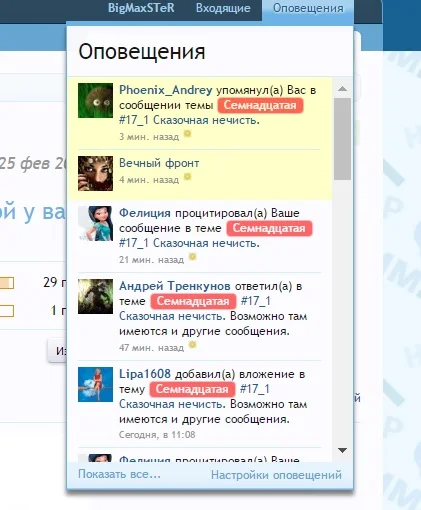
Task: Open the Вечный фронт notification link
Action: point(159,163)
